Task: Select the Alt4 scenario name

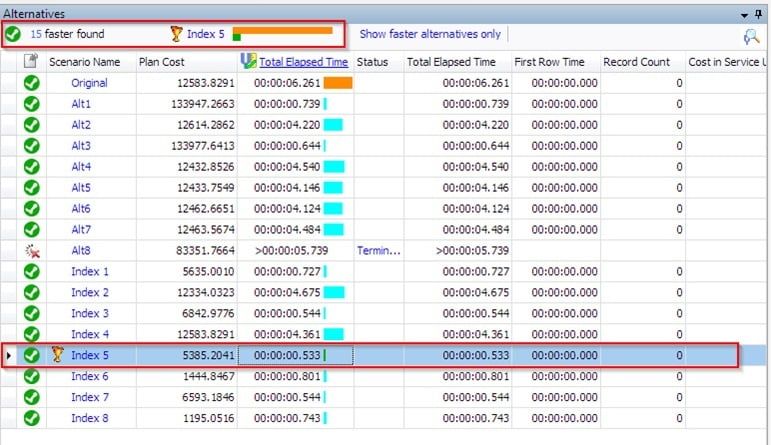Action: (81, 167)
